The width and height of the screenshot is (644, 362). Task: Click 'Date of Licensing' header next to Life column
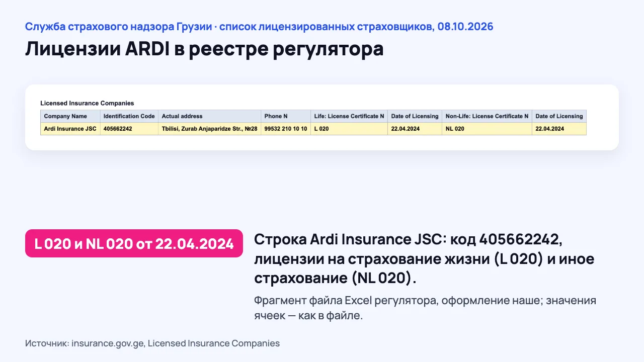[415, 116]
